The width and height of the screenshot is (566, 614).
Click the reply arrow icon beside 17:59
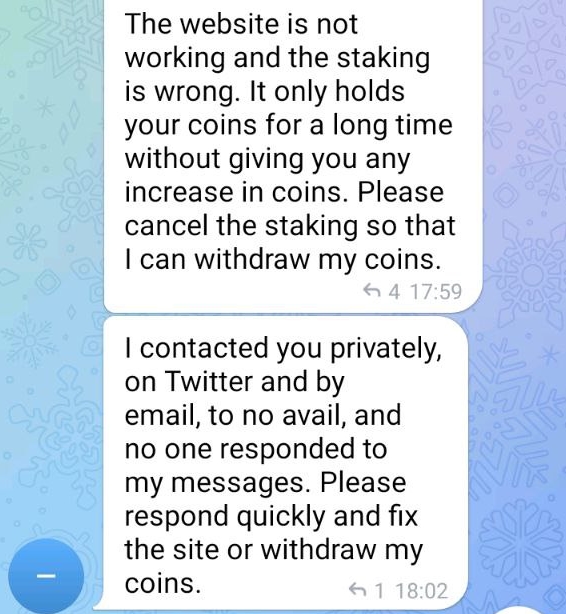(372, 291)
